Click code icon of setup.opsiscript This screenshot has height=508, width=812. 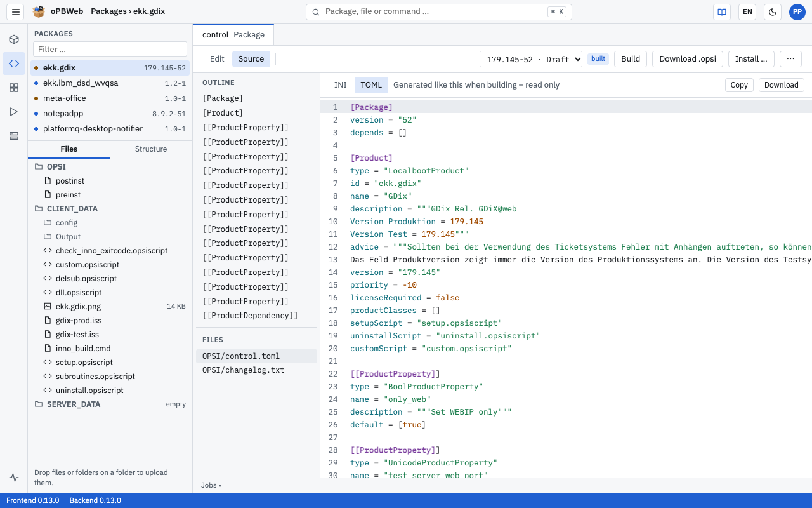tap(48, 363)
